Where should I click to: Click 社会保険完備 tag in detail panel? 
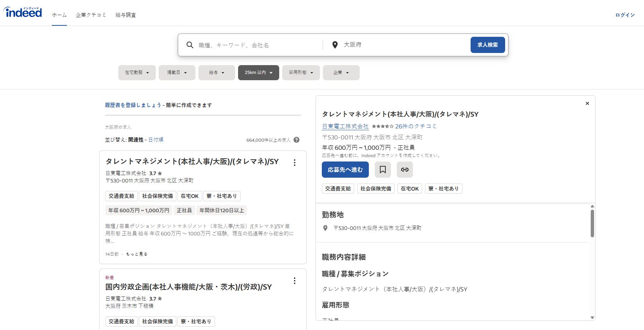(376, 189)
